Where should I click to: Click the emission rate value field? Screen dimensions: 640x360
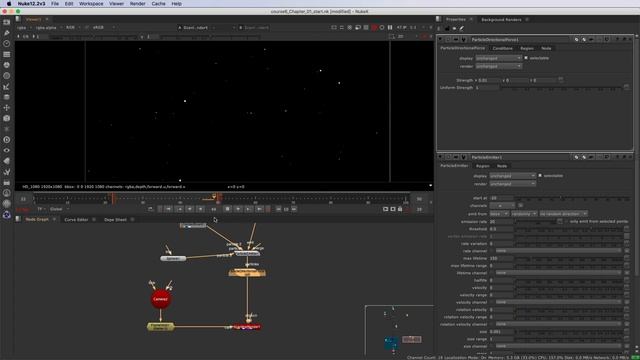501,221
